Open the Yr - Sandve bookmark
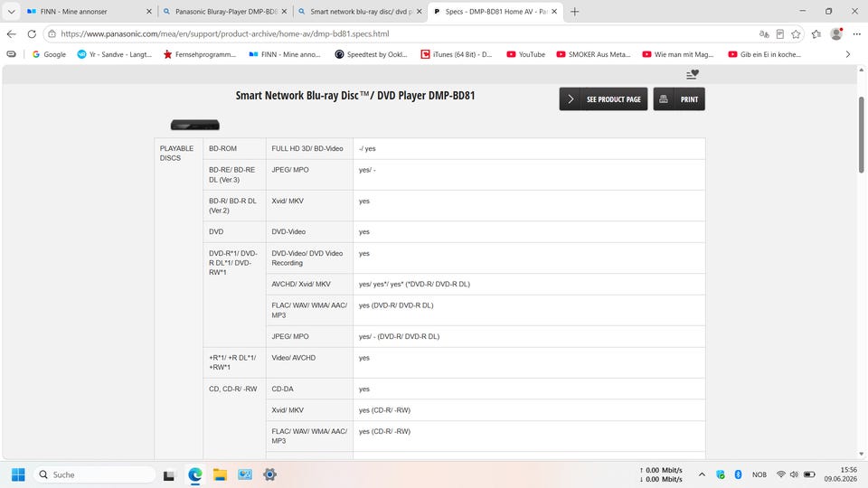Screen dimensions: 868x488 115,54
